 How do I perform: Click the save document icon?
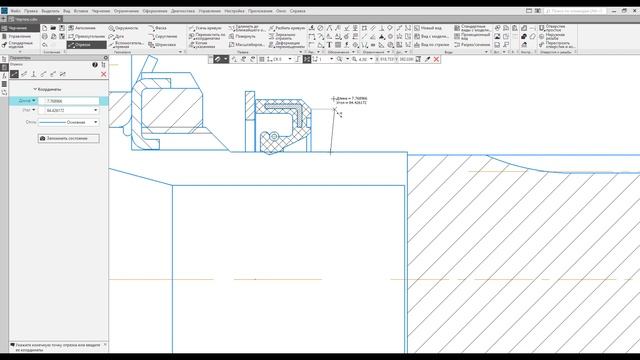(x=62, y=28)
